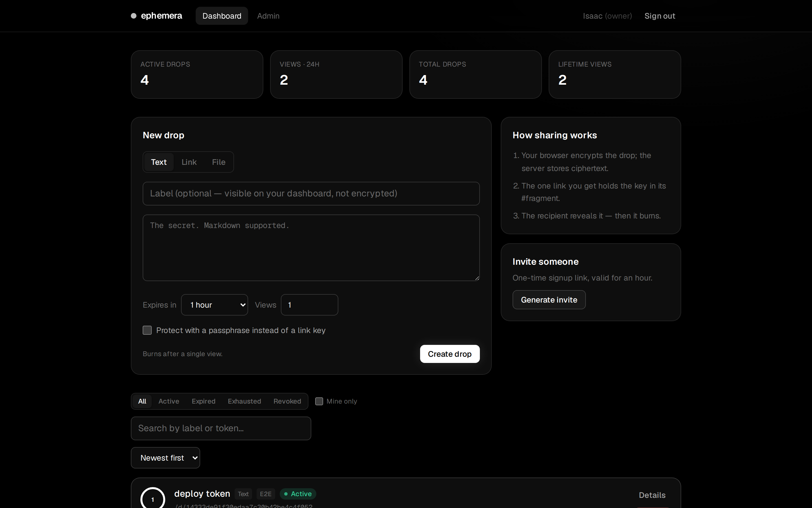Click into the secret text area
The image size is (812, 508).
click(x=311, y=248)
